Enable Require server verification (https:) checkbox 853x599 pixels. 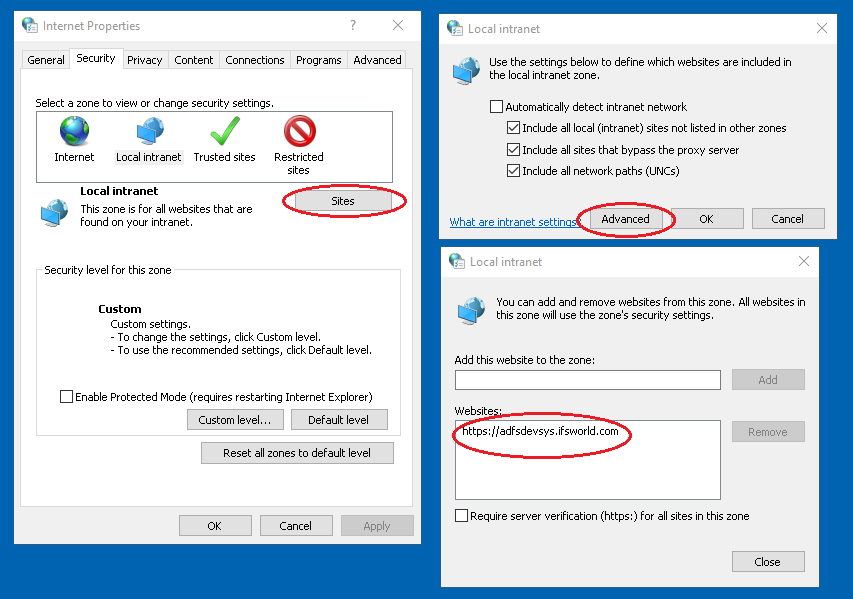coord(462,516)
